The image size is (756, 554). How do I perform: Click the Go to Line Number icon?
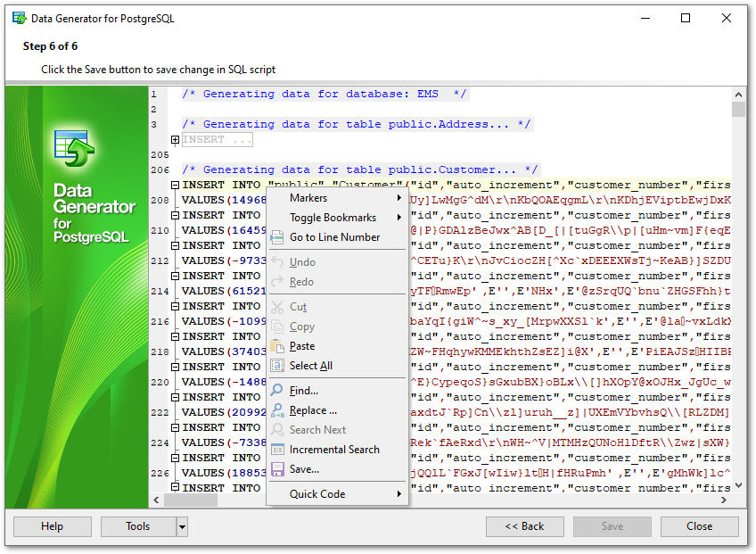point(277,237)
